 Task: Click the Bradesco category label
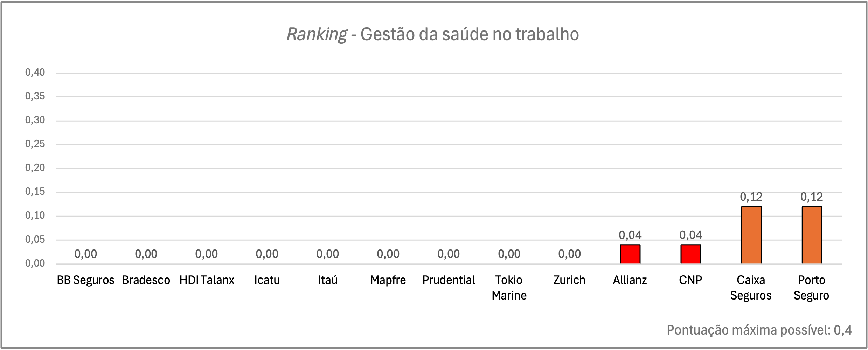(x=146, y=280)
